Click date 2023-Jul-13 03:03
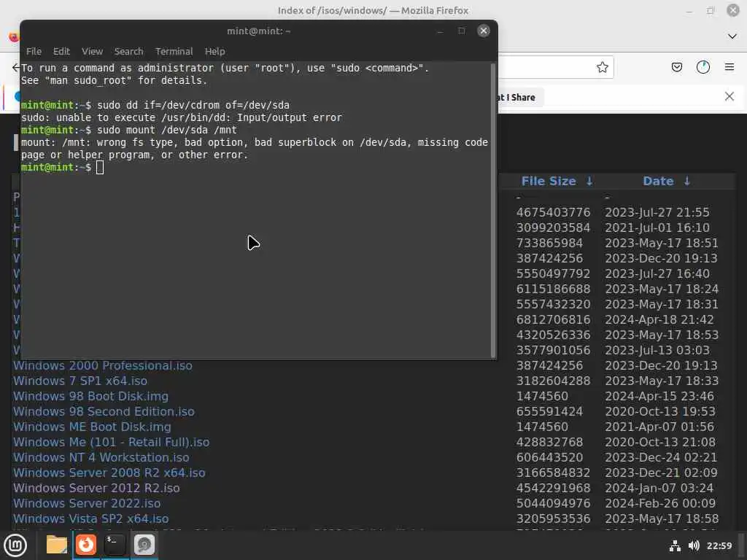The width and height of the screenshot is (747, 560). pyautogui.click(x=657, y=350)
